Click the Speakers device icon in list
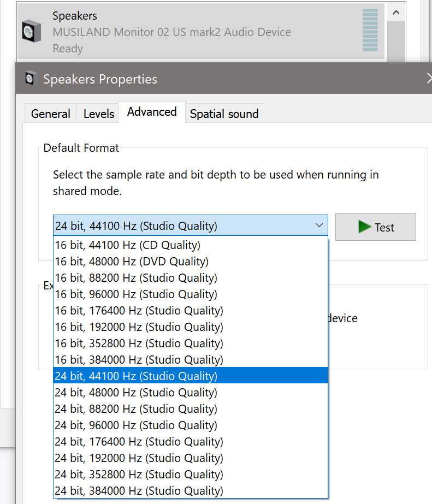Viewport: 432px width, 504px height. [x=32, y=32]
